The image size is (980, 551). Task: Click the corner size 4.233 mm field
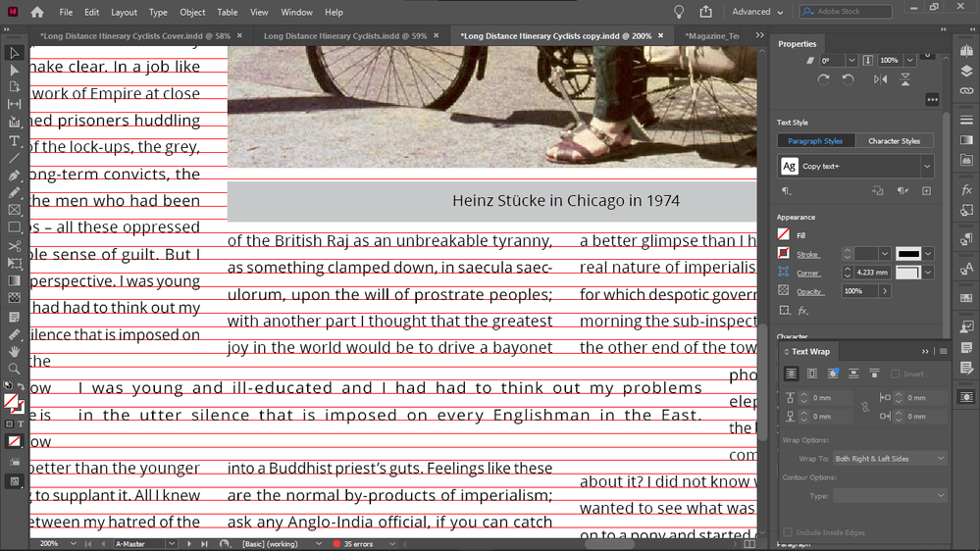click(x=872, y=273)
